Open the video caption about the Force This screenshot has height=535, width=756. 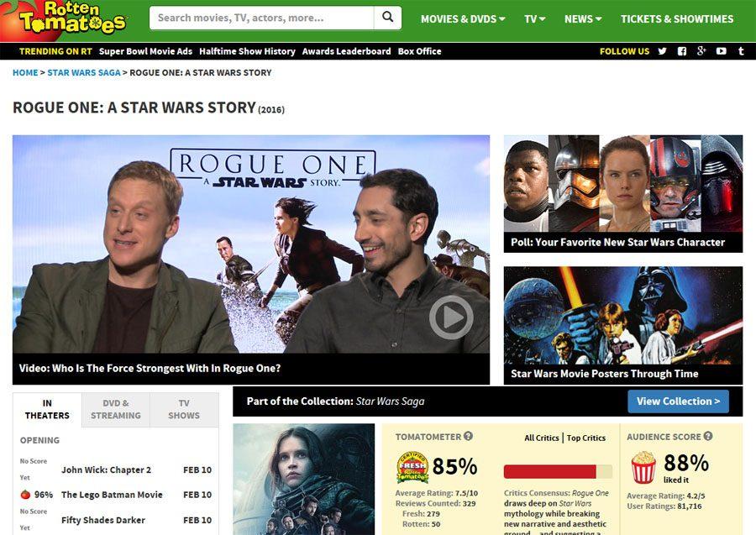[x=150, y=368]
